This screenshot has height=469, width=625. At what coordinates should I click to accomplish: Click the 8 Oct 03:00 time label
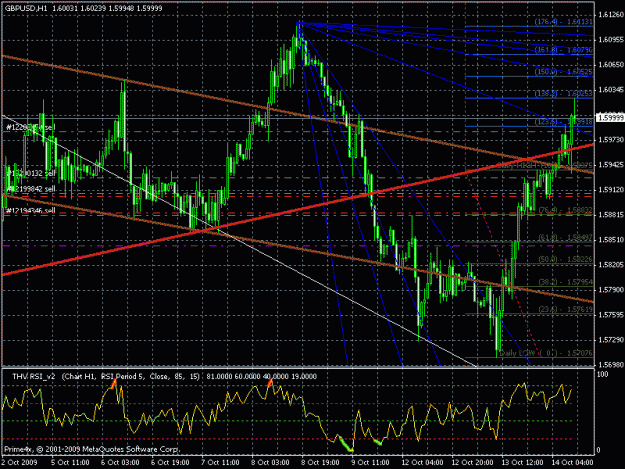270,462
